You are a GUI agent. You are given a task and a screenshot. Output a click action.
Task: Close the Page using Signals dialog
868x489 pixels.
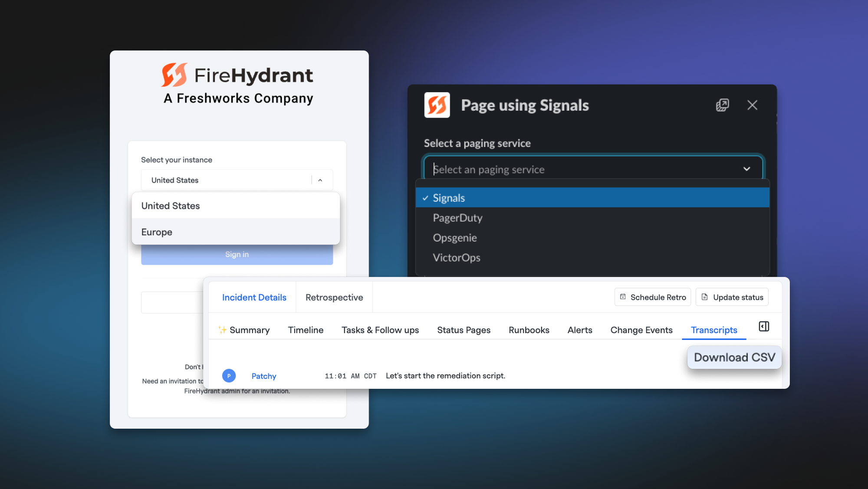(753, 105)
